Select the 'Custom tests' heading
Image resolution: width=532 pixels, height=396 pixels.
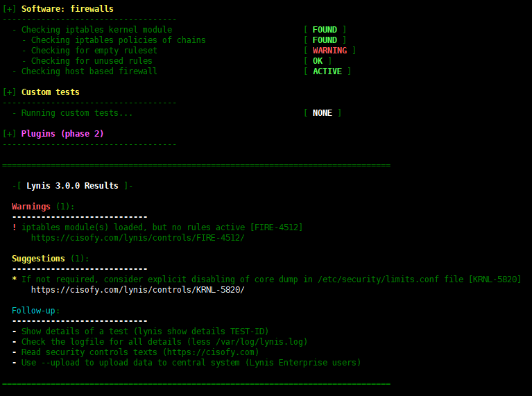(51, 92)
